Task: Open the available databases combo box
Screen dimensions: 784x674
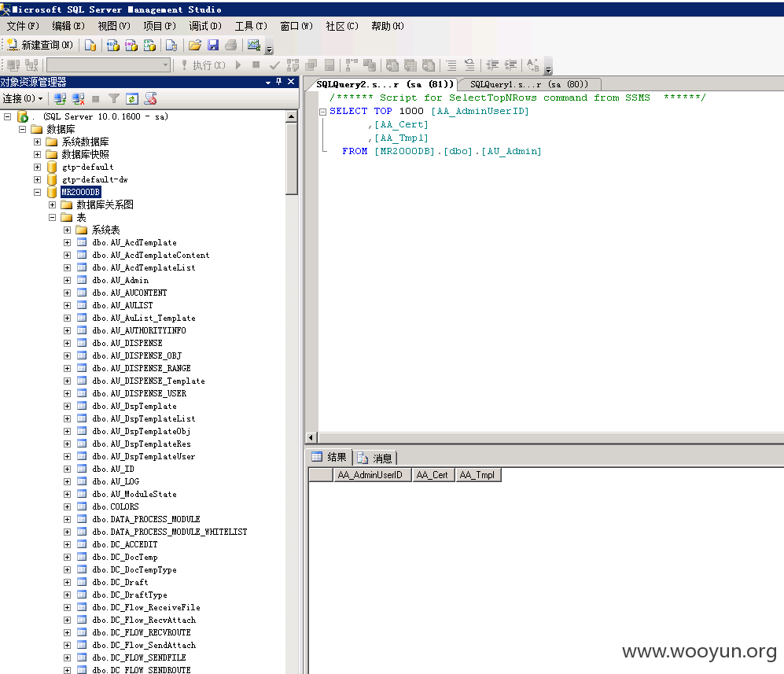Action: tap(109, 65)
